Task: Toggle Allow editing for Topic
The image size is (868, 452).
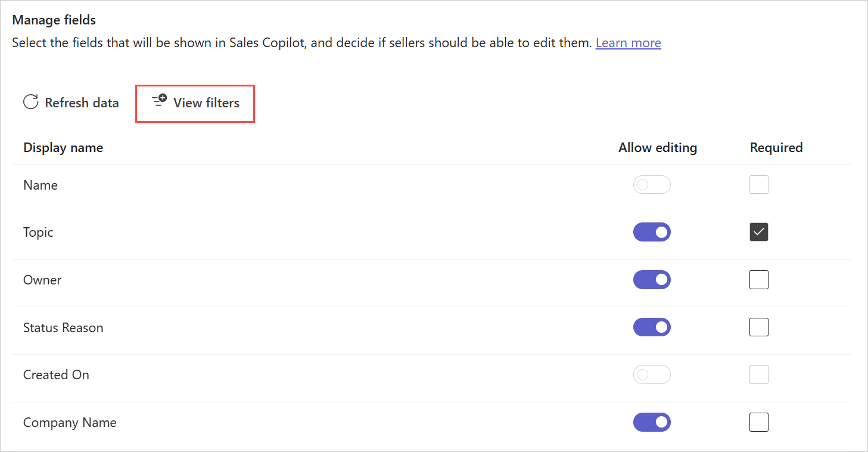Action: pos(652,232)
